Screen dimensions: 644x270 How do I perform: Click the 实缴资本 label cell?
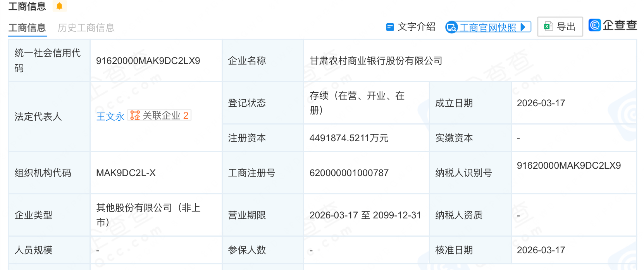[470, 138]
